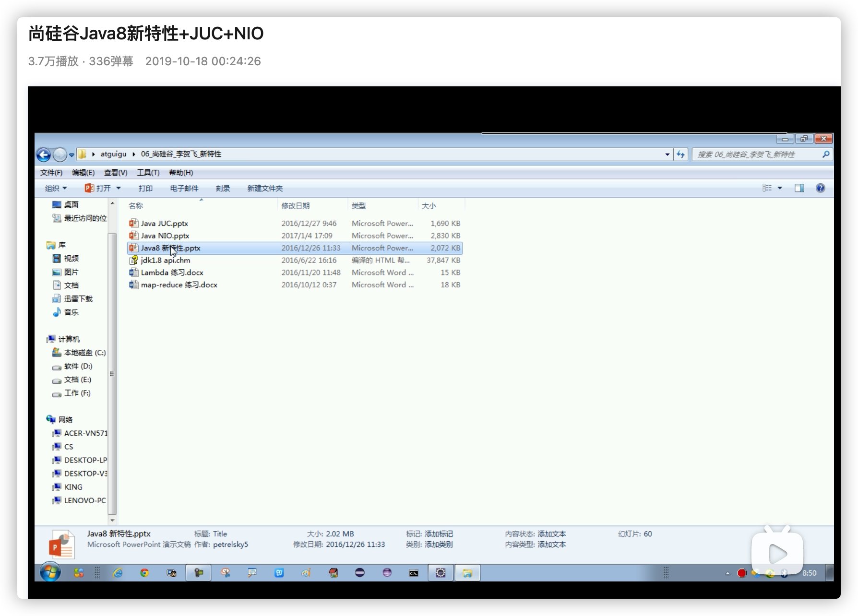The image size is (858, 616).
Task: Click the blue Help question mark icon
Action: tap(820, 188)
